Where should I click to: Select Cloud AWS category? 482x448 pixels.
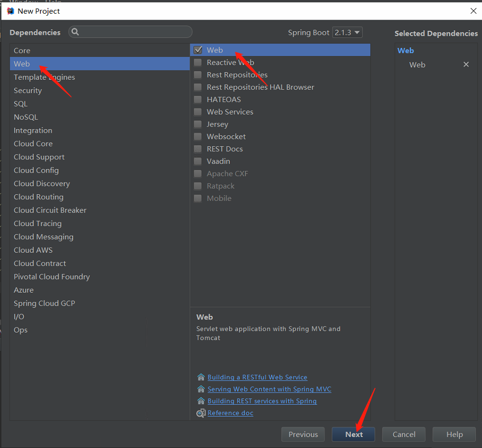click(100, 250)
